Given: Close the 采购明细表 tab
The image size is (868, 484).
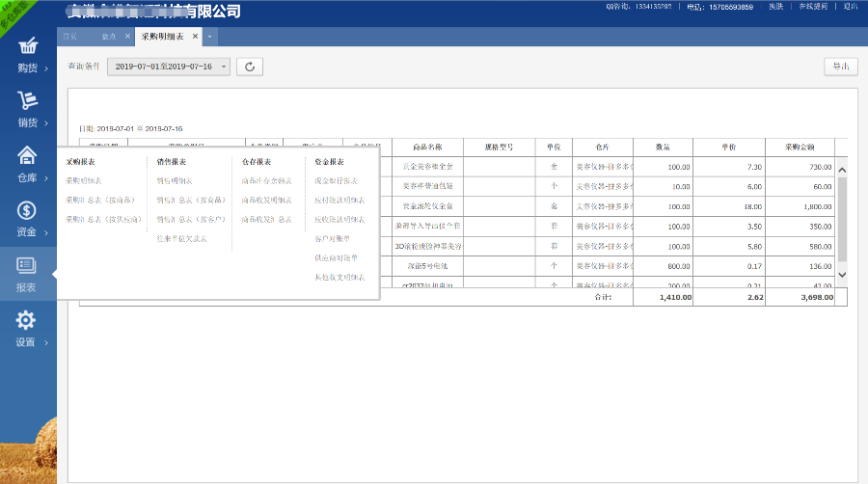Looking at the screenshot, I should click(x=196, y=37).
